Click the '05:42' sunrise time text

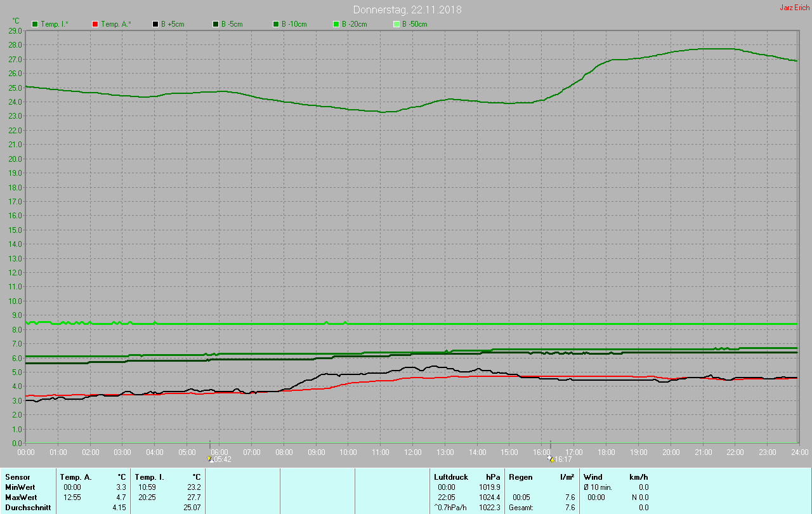pos(222,459)
